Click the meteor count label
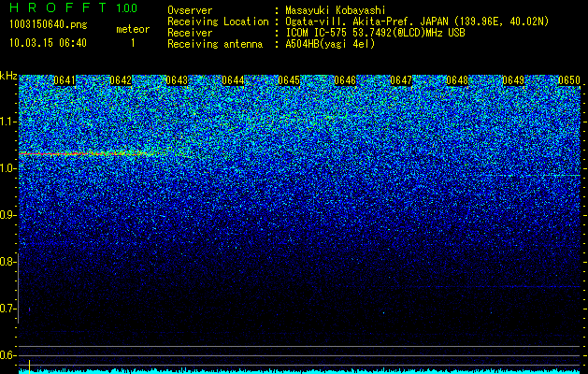The height and width of the screenshot is (374, 588). [x=133, y=29]
